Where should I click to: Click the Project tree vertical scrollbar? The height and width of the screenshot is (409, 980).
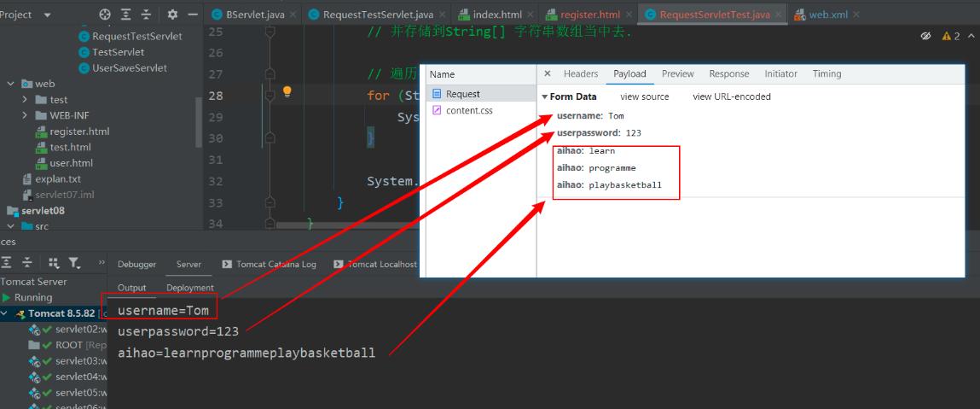[x=200, y=122]
